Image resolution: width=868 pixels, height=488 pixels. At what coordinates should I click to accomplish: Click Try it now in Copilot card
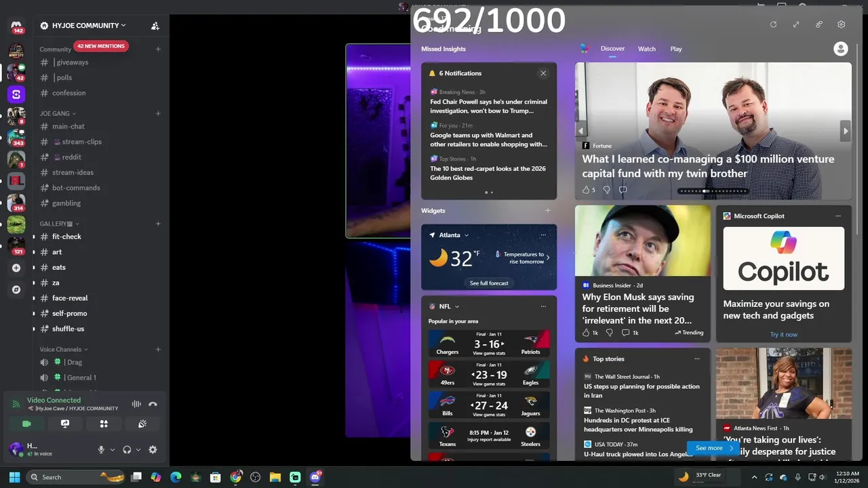(x=783, y=334)
